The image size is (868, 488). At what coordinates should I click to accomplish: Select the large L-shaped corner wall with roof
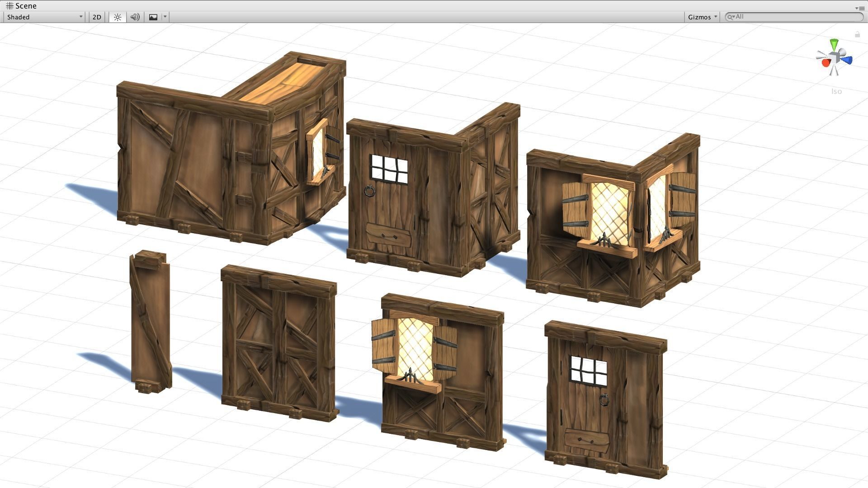pos(231,149)
